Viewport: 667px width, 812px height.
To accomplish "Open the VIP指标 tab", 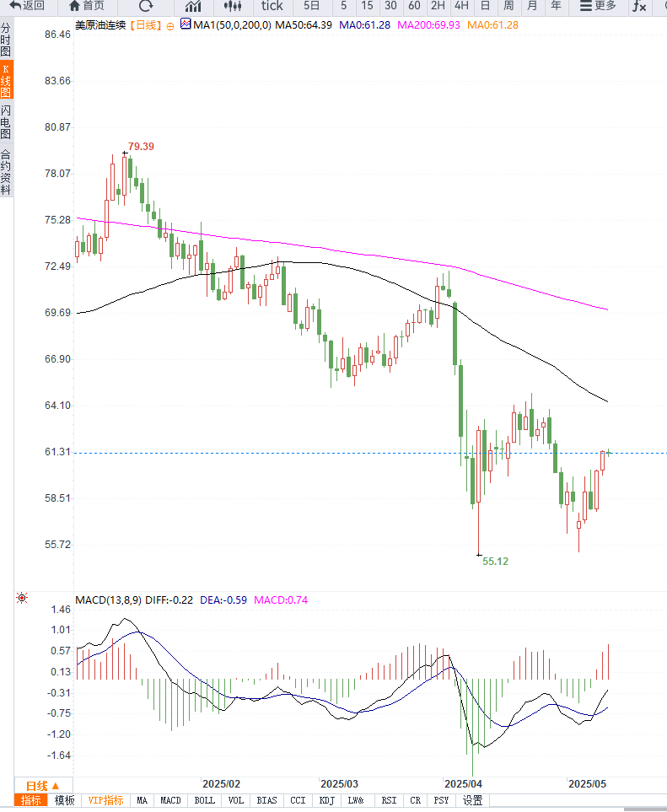I will pyautogui.click(x=105, y=800).
